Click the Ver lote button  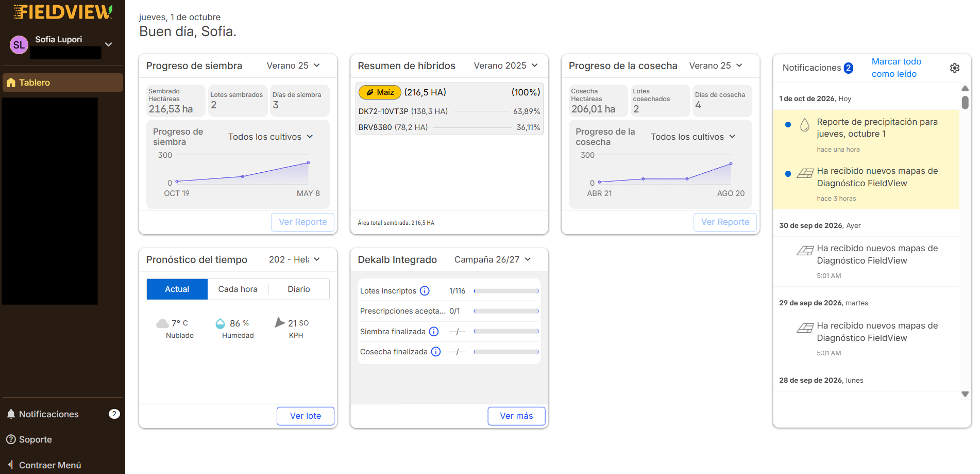point(306,416)
